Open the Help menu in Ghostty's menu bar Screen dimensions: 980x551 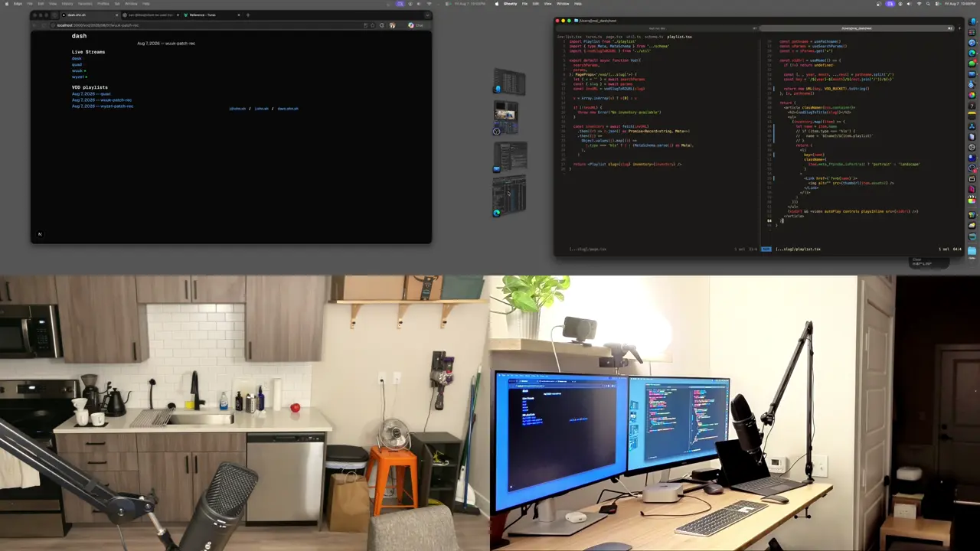[x=578, y=4]
